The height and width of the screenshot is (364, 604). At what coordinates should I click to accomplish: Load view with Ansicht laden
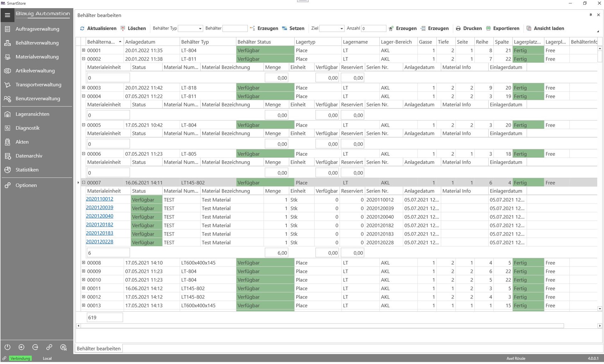coord(545,28)
